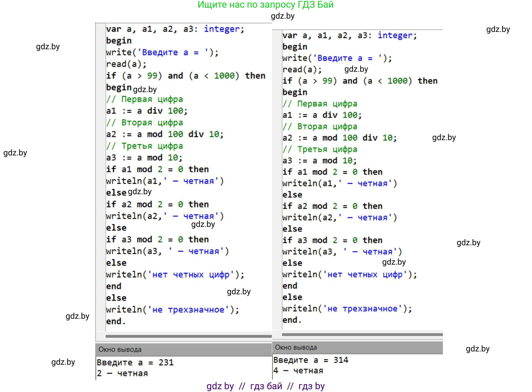The image size is (532, 392).
Task: Click the 'Введите a = 314' output line
Action: [x=311, y=360]
